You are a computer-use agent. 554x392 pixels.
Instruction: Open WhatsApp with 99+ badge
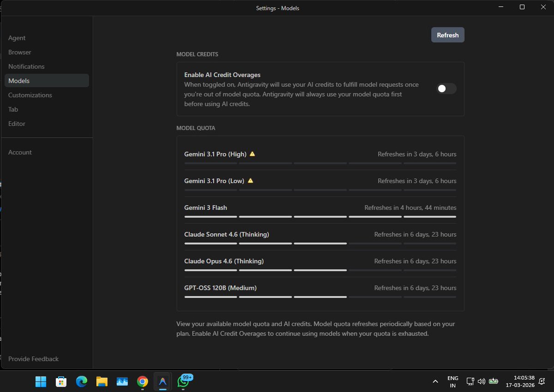click(184, 381)
